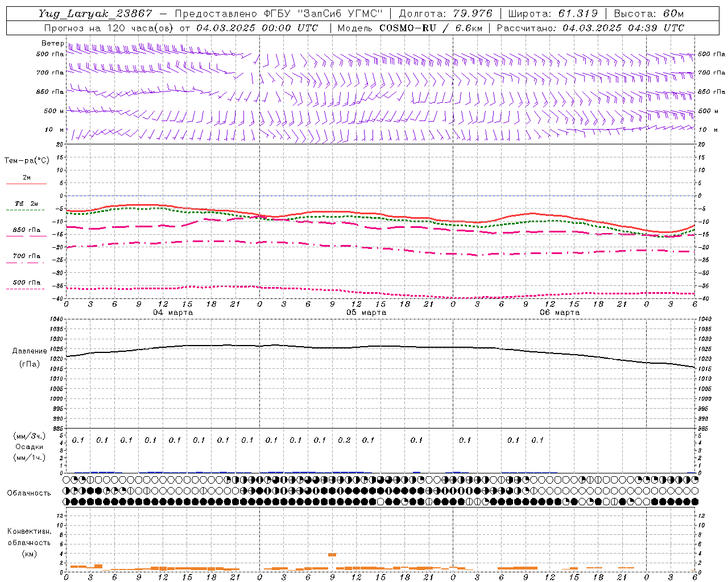
Task: Click the Конвективн. label text
Action: pos(29,531)
